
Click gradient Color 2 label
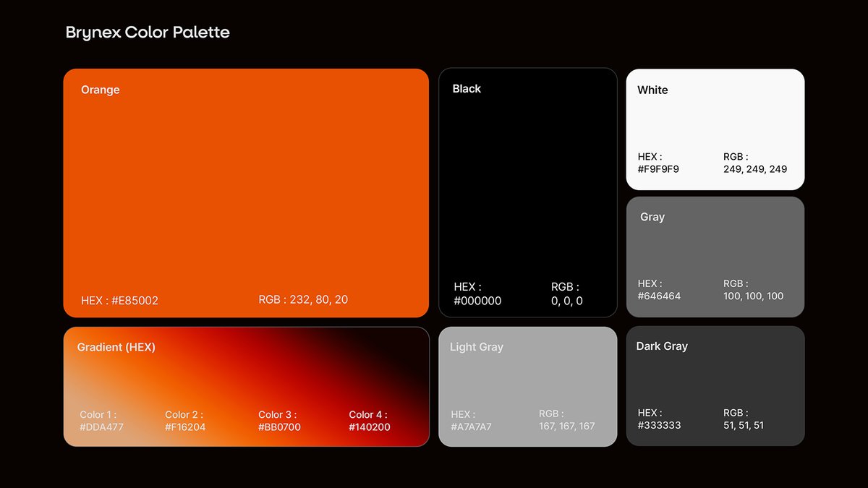click(x=184, y=415)
